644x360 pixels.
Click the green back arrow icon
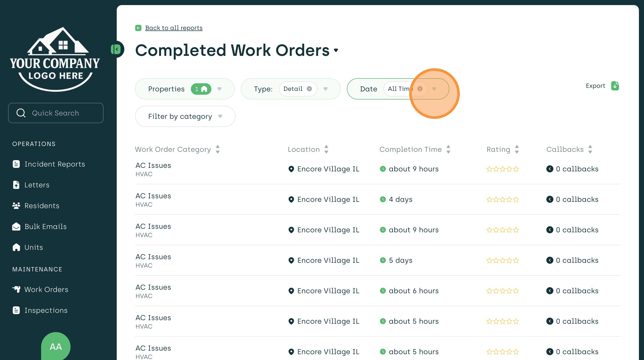pyautogui.click(x=138, y=28)
